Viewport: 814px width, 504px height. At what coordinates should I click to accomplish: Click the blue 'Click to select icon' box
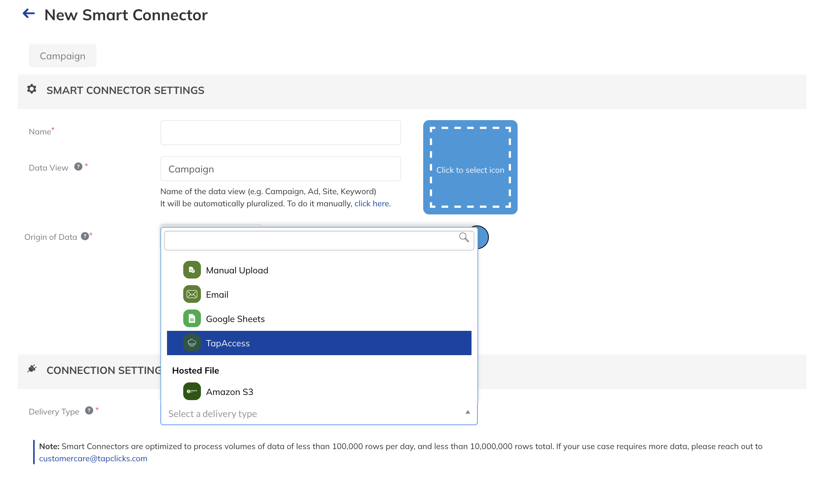click(x=470, y=167)
